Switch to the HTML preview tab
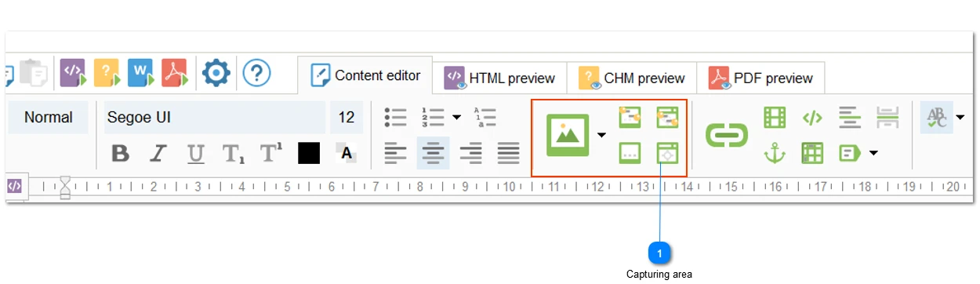The width and height of the screenshot is (980, 284). coord(500,78)
